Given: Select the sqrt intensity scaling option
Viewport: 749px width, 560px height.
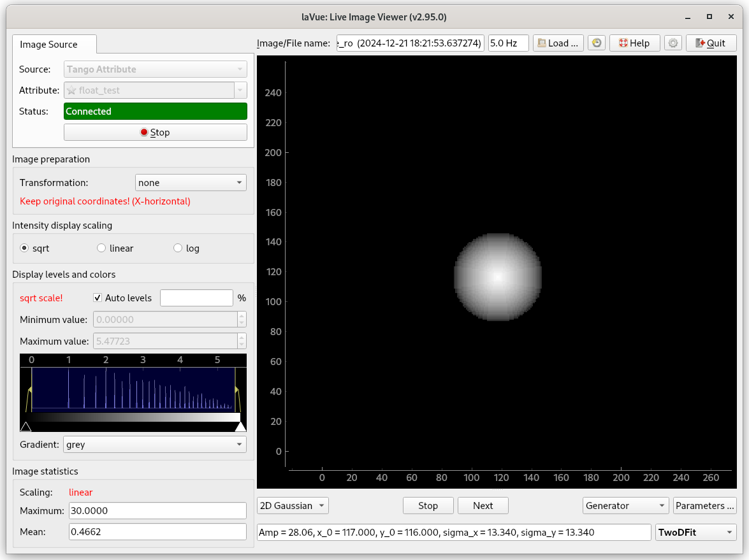Looking at the screenshot, I should (25, 248).
